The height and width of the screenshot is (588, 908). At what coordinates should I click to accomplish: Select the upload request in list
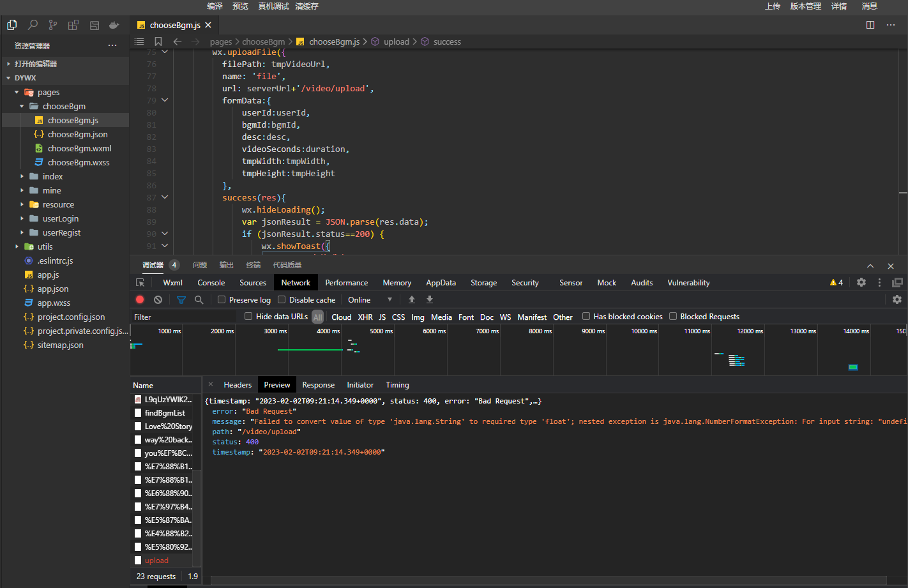(156, 561)
